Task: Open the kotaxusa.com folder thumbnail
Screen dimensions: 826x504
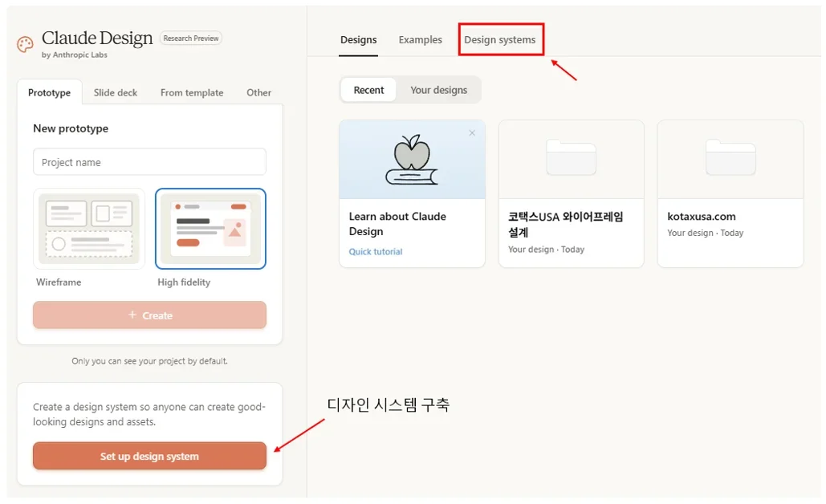Action: point(730,157)
